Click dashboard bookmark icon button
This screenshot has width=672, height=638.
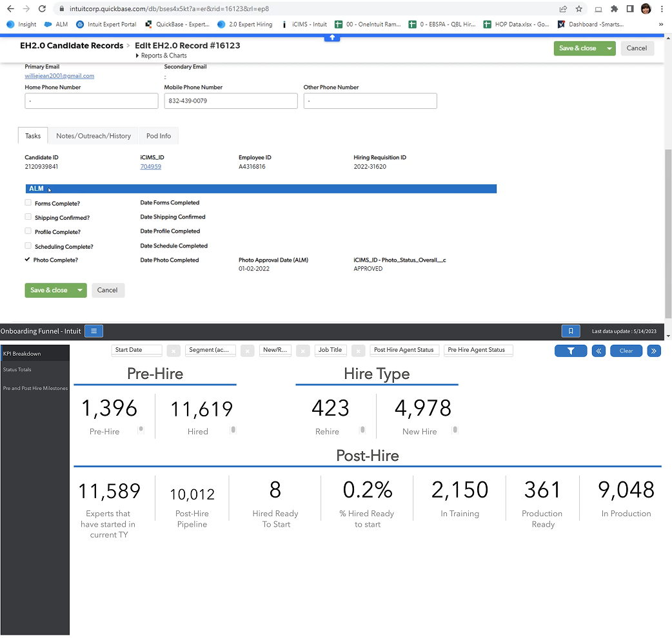pos(571,331)
